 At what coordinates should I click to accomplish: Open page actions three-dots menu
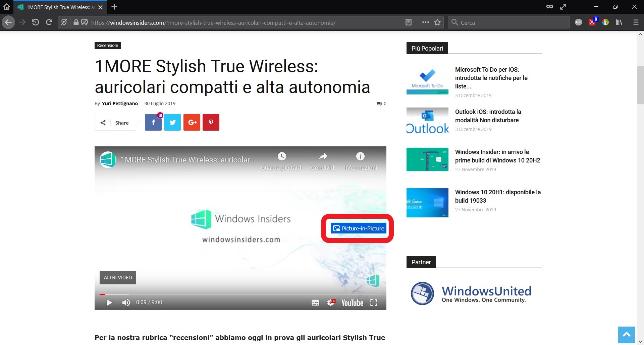(425, 22)
